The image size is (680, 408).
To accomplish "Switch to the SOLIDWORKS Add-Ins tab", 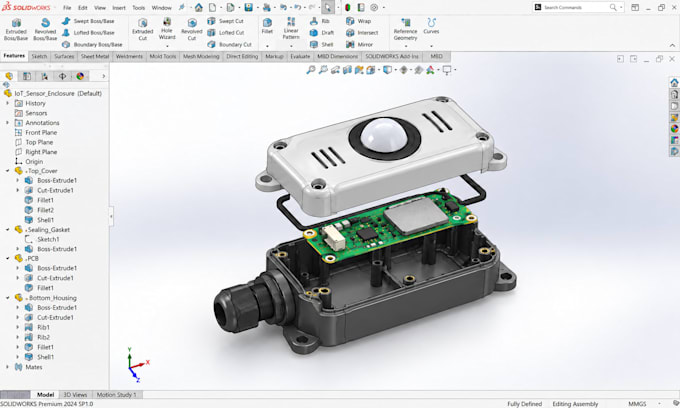I will 392,56.
